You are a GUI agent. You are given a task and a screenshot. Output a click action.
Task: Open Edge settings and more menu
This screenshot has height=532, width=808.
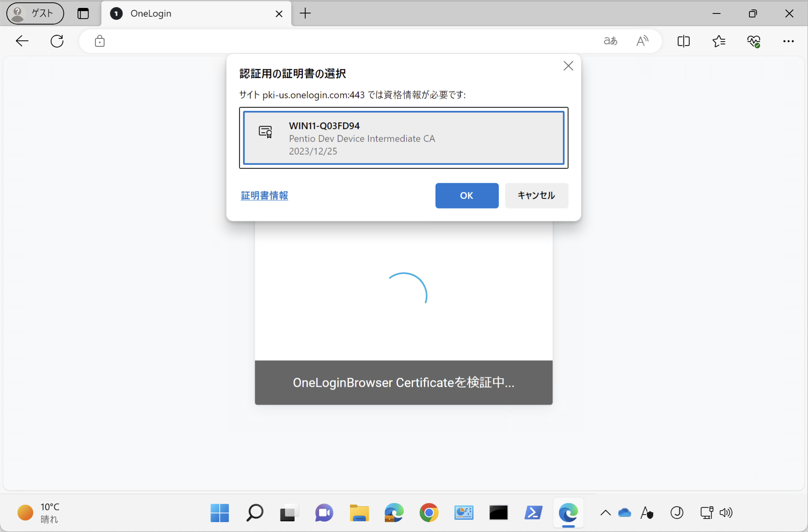[788, 41]
